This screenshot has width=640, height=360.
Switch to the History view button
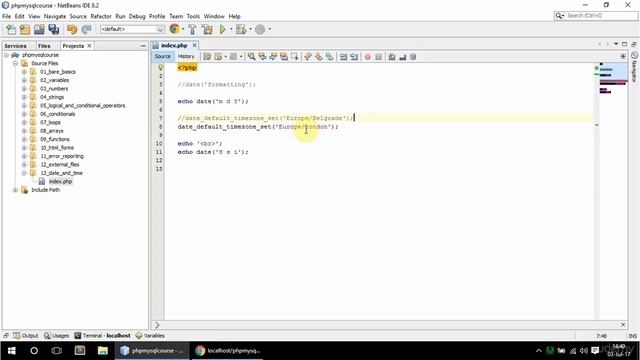186,56
